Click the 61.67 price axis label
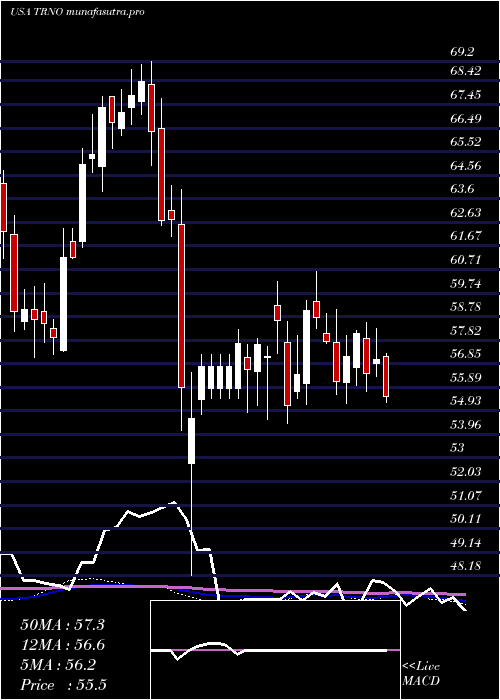This screenshot has width=500, height=700. point(466,236)
